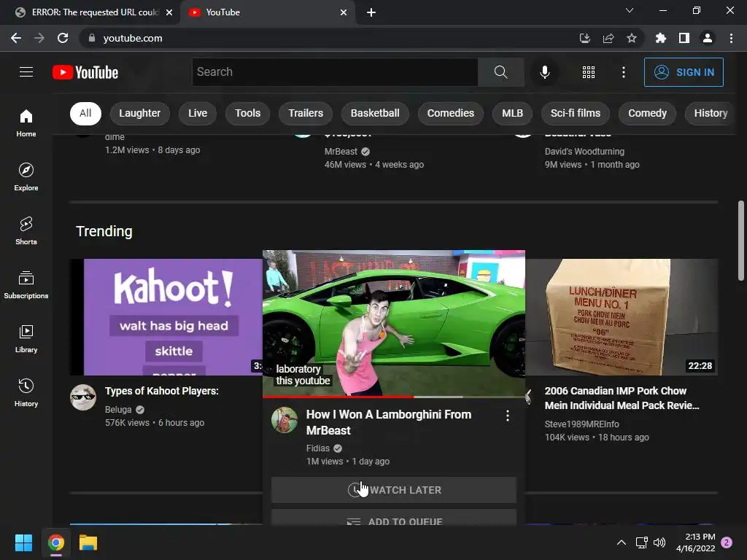Click the page vertical scrollbar
This screenshot has width=747, height=560.
tap(741, 241)
